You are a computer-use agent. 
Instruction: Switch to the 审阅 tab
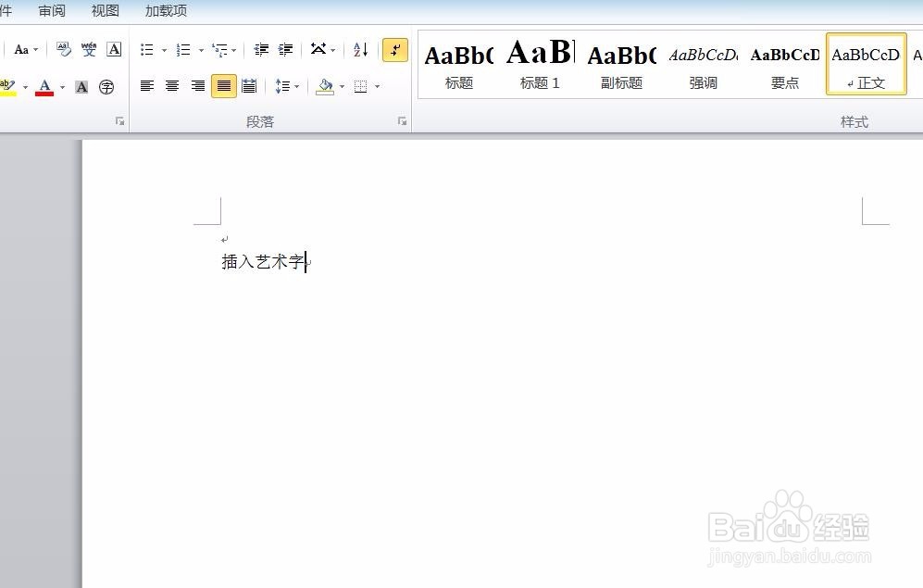coord(52,10)
